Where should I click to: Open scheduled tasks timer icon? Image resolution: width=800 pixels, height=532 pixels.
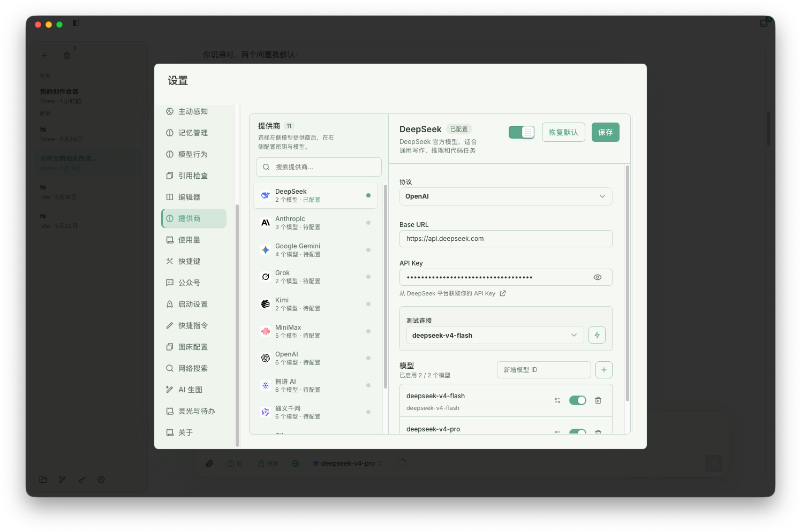(x=67, y=56)
